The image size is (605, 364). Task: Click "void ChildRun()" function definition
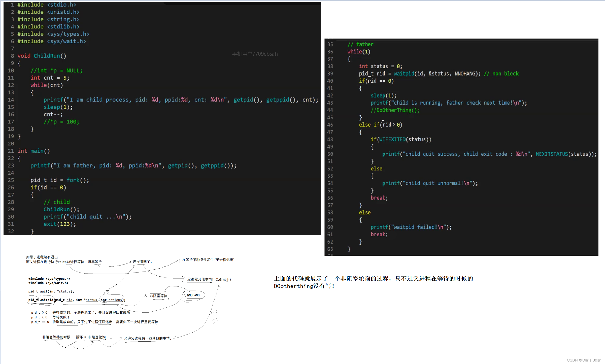[x=42, y=56]
